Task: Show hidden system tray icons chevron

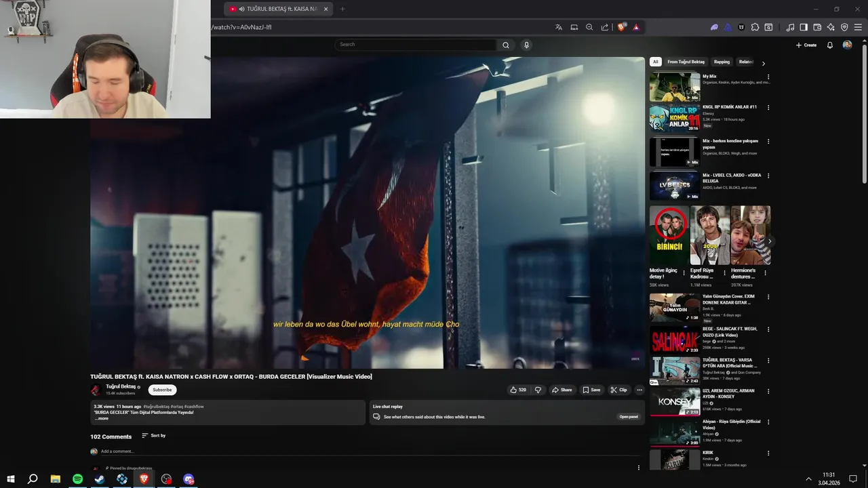Action: 808,479
